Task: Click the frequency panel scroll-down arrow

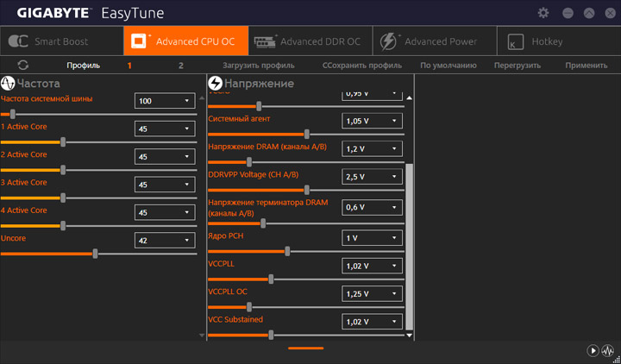Action: pos(202,336)
